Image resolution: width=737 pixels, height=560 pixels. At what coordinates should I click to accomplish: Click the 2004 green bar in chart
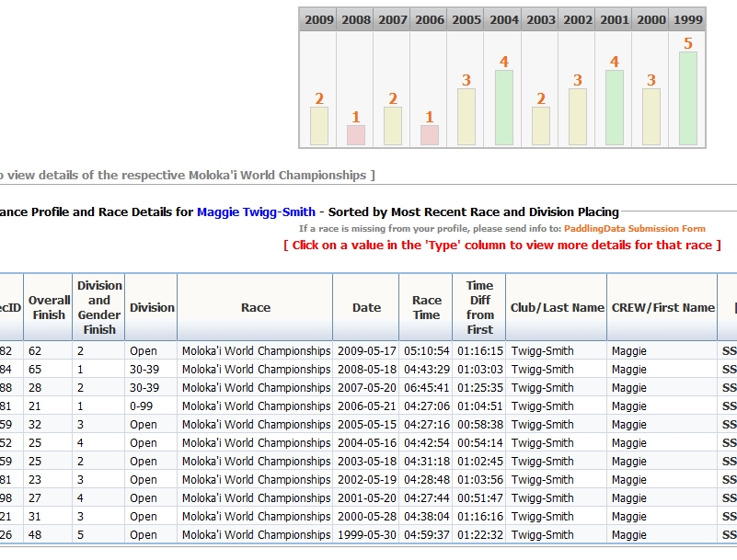pyautogui.click(x=502, y=107)
